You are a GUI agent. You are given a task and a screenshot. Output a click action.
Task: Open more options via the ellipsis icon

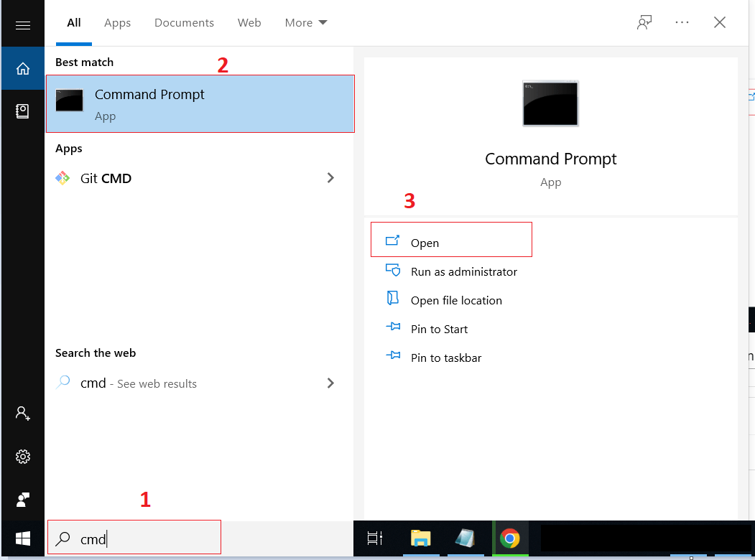coord(681,22)
